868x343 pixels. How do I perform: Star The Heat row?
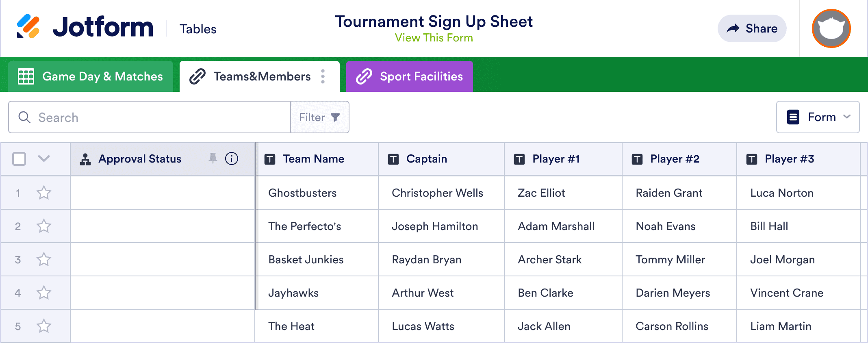point(44,326)
